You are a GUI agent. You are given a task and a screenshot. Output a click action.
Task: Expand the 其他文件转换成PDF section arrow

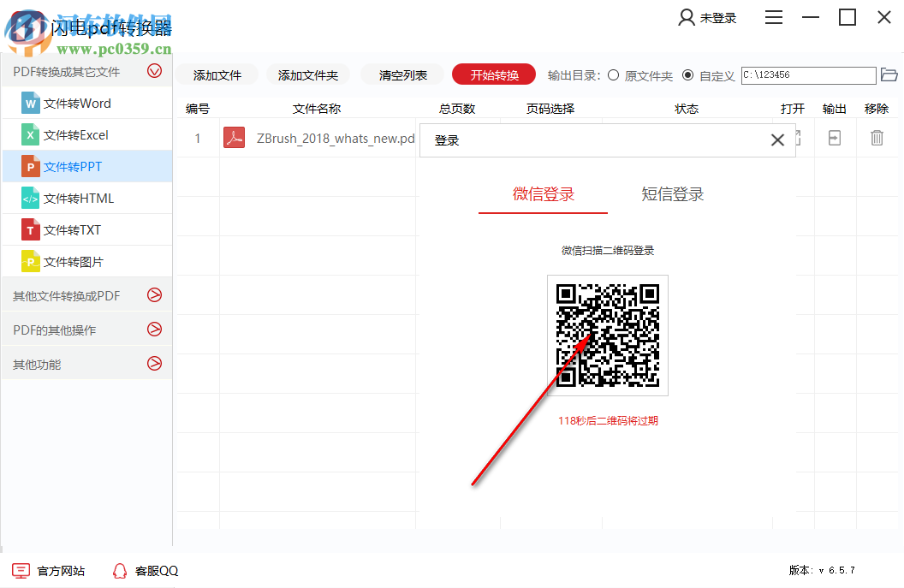[x=154, y=295]
